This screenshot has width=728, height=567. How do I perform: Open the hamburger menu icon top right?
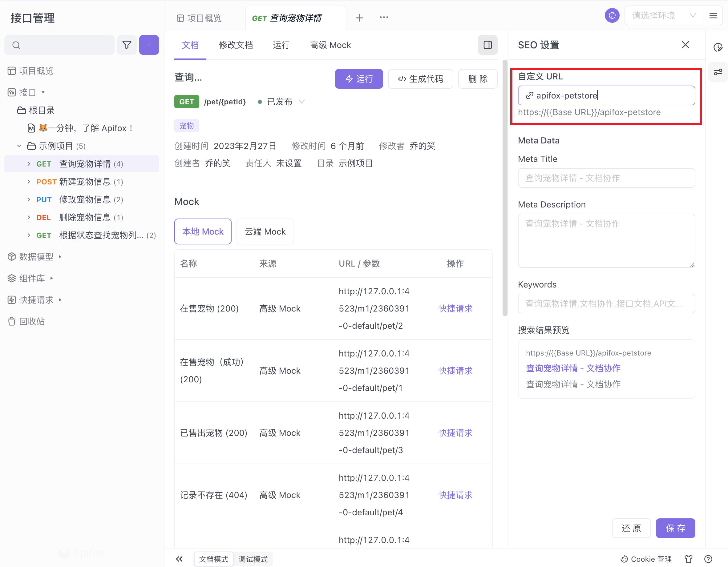(713, 16)
